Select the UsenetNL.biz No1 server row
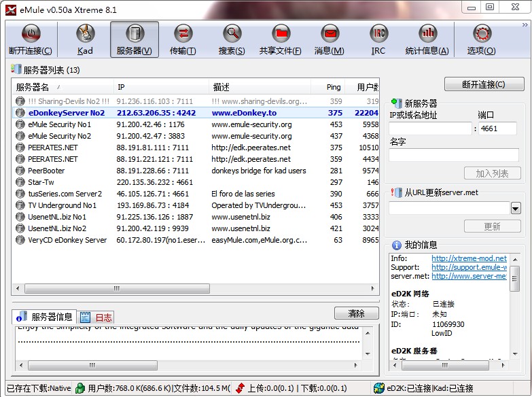The image size is (532, 397). click(196, 217)
